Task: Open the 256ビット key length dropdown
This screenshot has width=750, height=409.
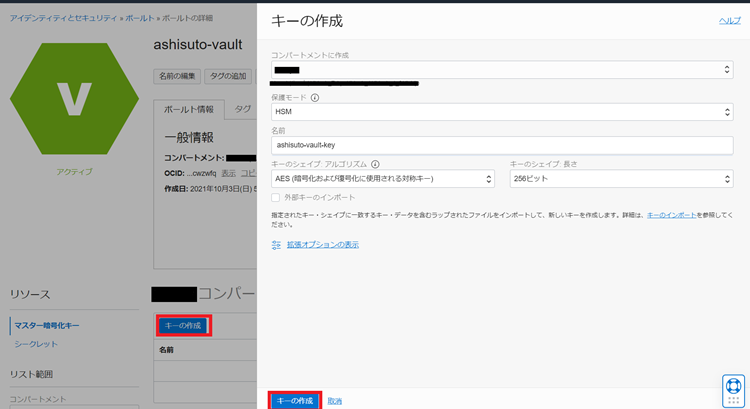Action: point(621,179)
